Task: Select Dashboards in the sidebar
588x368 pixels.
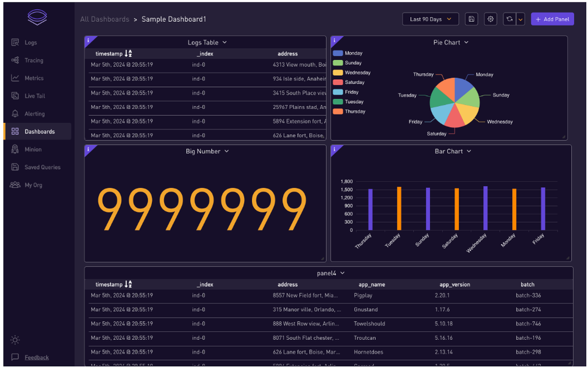Action: click(37, 131)
